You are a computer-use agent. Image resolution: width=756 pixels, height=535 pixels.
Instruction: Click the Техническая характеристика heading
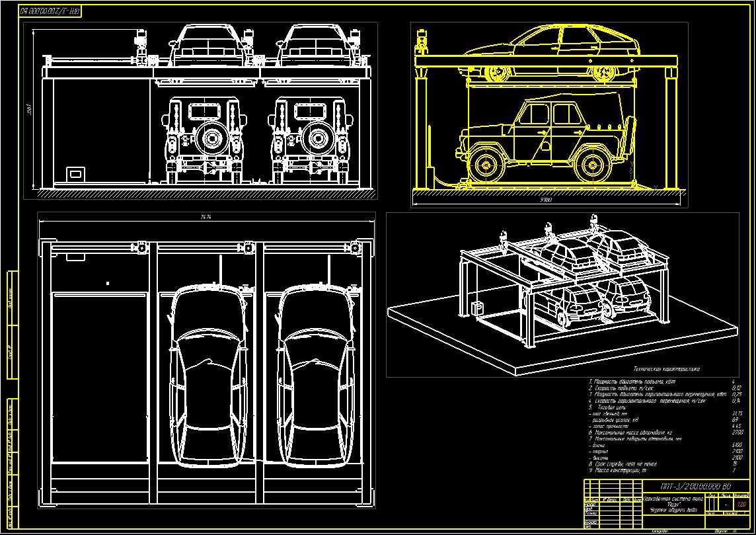coord(666,369)
